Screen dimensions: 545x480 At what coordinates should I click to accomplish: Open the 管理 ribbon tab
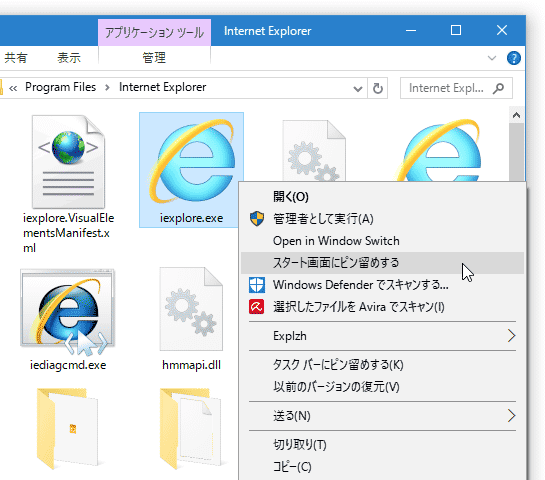154,57
